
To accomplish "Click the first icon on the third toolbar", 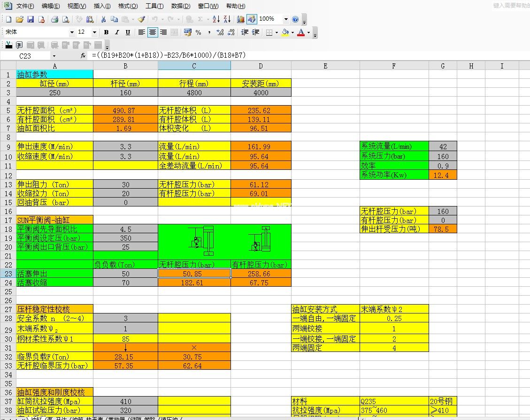I will click(9, 45).
